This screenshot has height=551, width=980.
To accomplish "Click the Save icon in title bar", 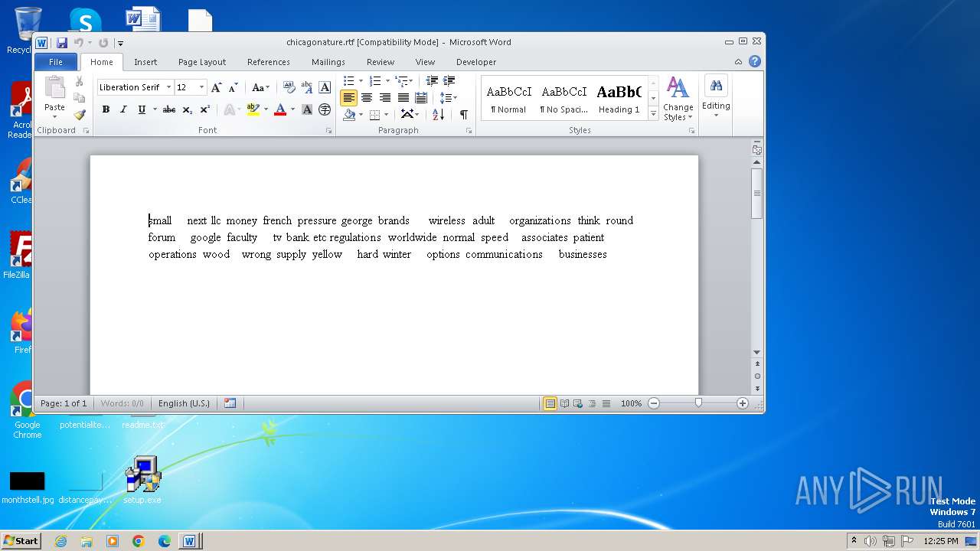I will [62, 43].
